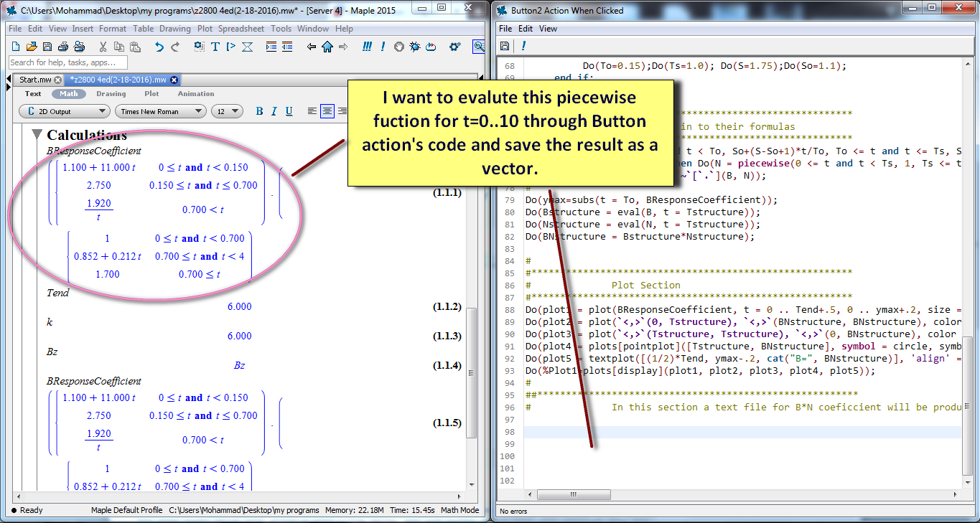
Task: Click the No errors status message
Action: pyautogui.click(x=514, y=512)
